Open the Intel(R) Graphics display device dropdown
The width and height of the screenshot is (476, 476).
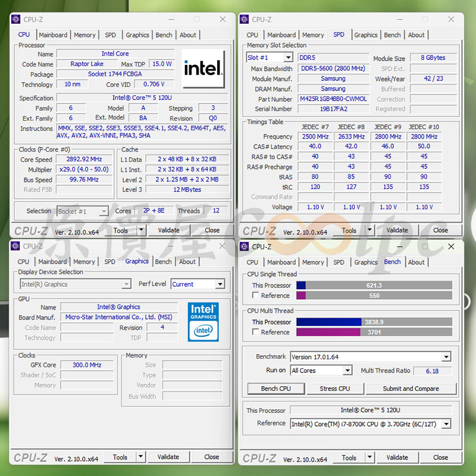[126, 284]
